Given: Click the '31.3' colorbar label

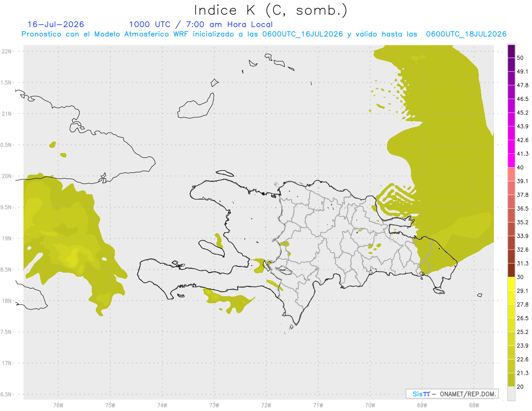Looking at the screenshot, I should click(x=523, y=263).
